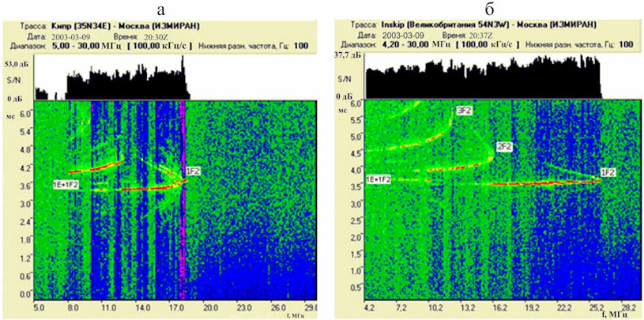Click the frequency tick '29.0' in panel а

[311, 307]
